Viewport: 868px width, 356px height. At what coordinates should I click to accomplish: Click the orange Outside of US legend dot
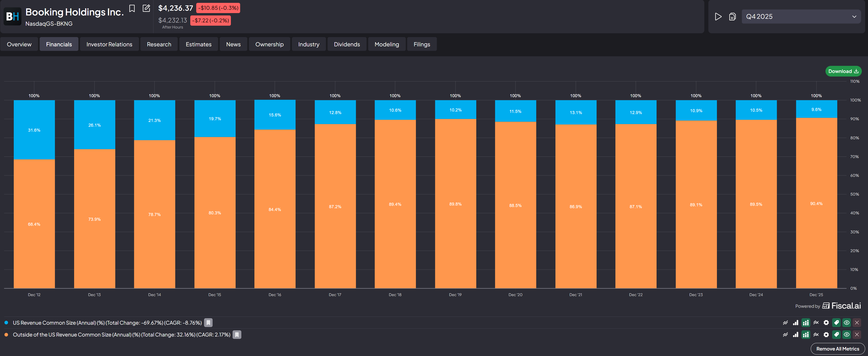pyautogui.click(x=6, y=335)
